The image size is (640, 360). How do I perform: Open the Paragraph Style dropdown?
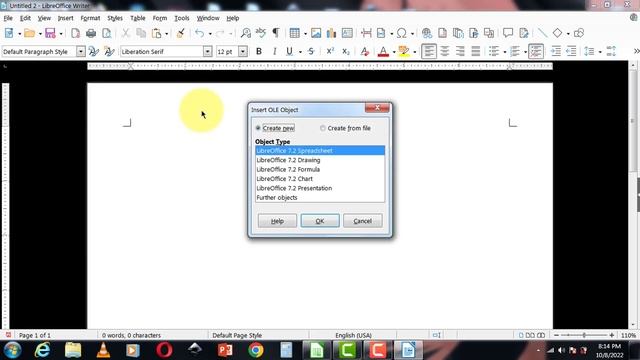point(81,51)
